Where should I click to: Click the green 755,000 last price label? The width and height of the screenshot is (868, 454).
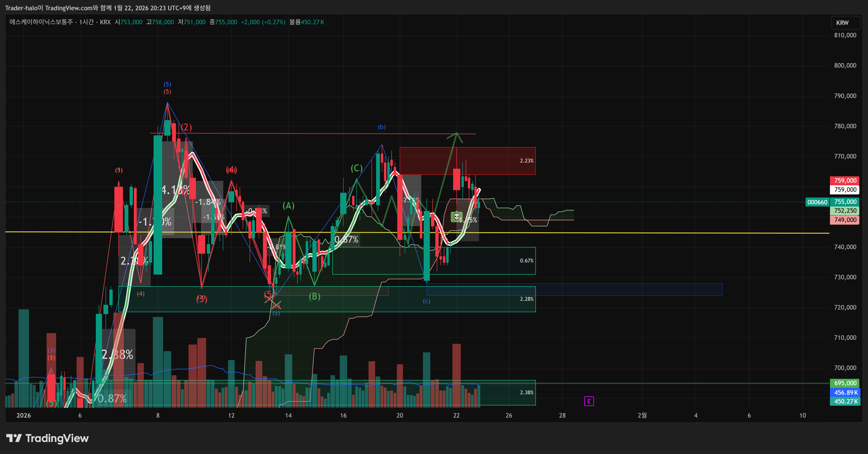click(x=845, y=202)
